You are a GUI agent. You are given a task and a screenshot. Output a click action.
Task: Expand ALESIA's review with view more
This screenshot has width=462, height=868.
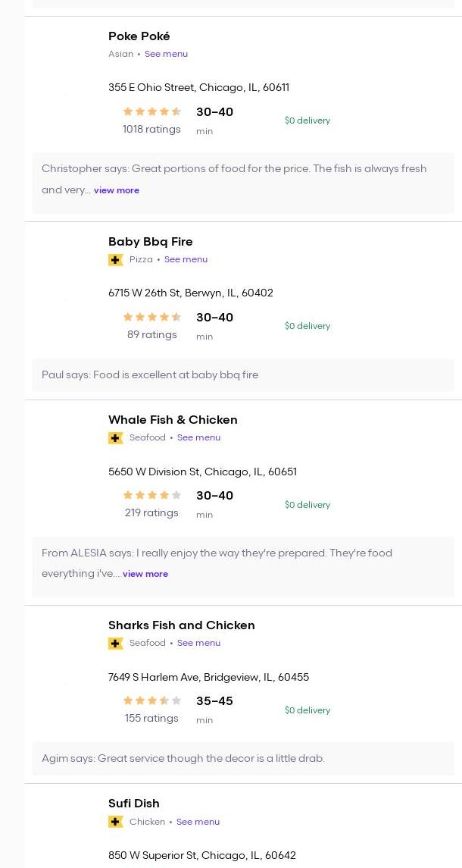pyautogui.click(x=145, y=574)
